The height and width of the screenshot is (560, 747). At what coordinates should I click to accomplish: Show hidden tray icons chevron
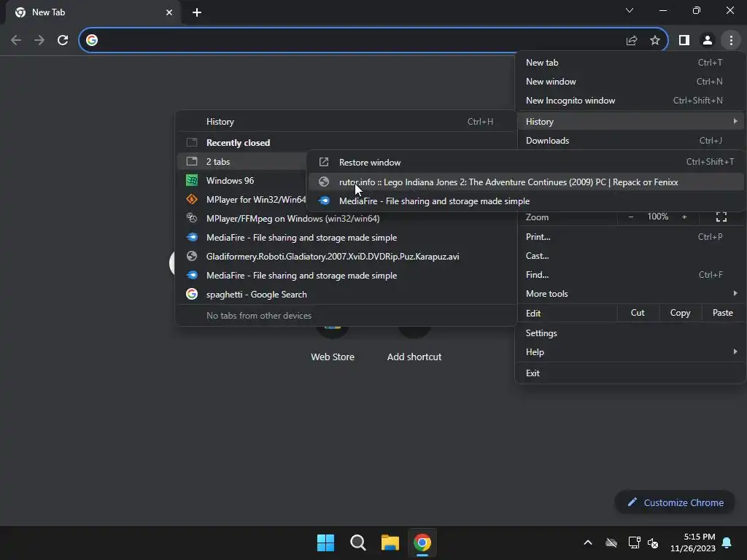[588, 542]
